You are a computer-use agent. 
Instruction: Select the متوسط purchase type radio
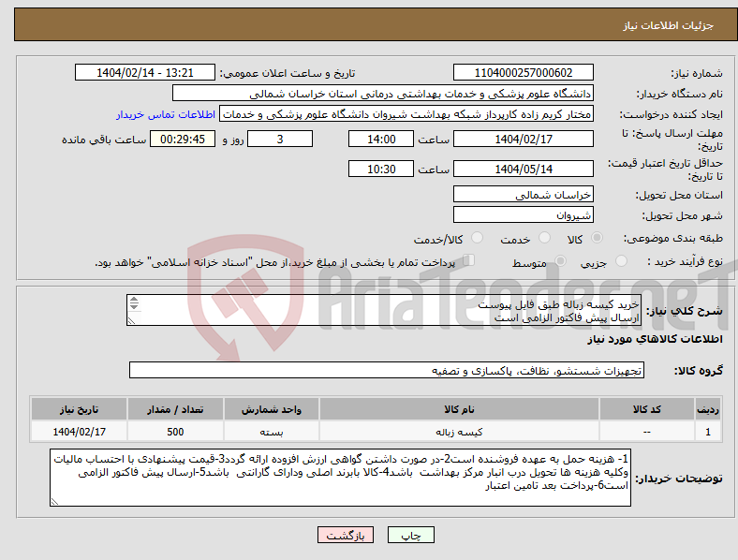point(560,260)
